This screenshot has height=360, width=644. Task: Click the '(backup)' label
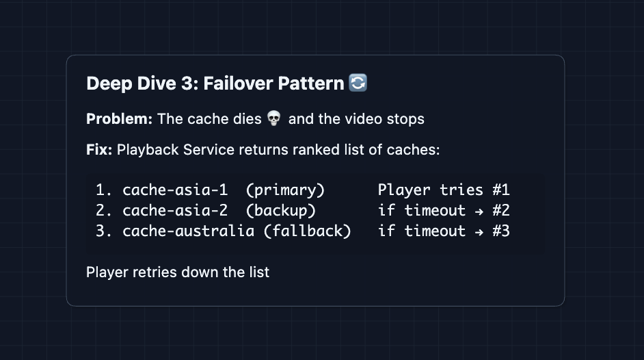click(281, 211)
